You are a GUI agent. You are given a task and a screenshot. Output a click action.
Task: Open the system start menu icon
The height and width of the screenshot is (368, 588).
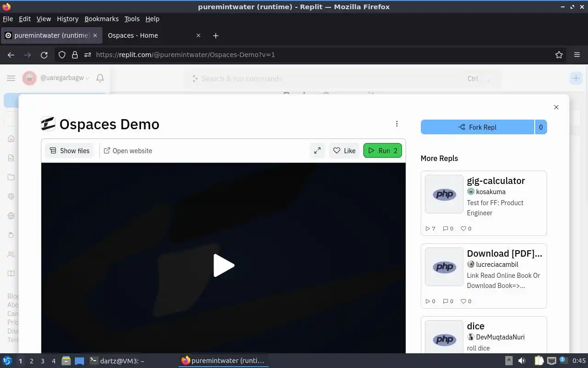(7, 361)
